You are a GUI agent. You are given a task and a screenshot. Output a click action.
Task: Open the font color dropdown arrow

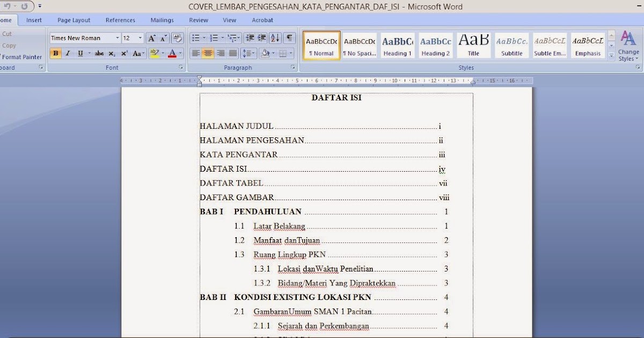click(x=180, y=54)
